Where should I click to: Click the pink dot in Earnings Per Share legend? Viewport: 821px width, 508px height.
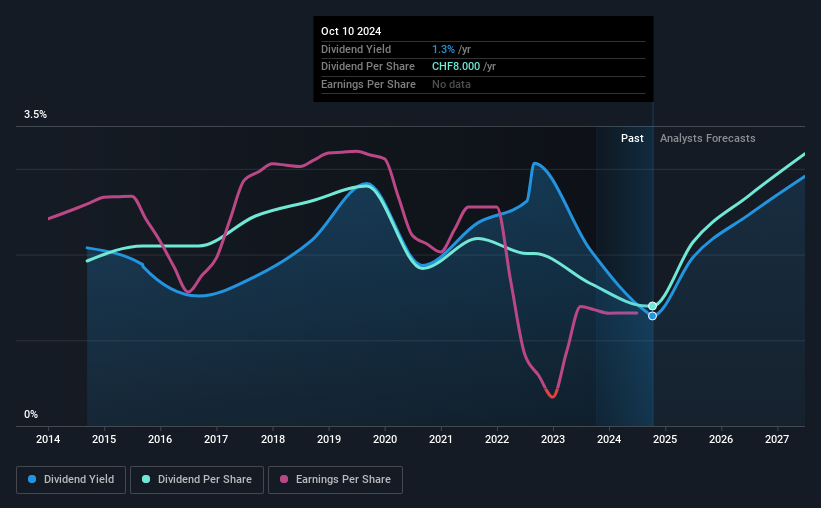[x=284, y=479]
